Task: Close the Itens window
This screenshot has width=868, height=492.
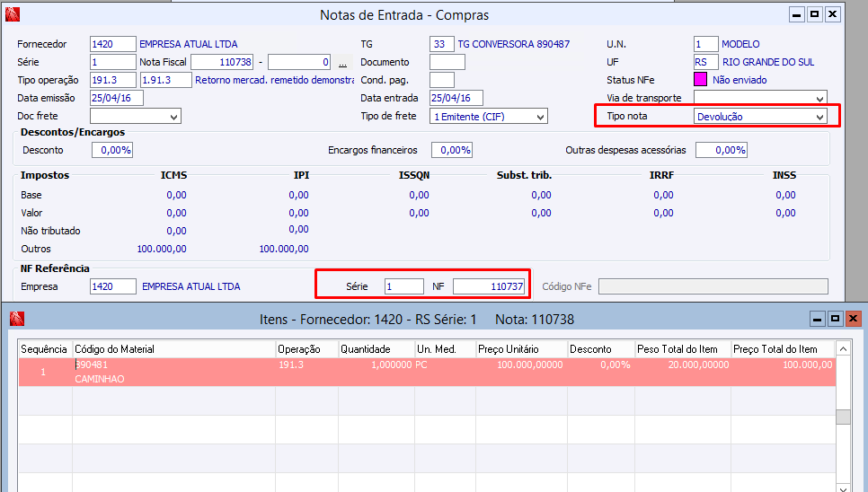Action: [853, 319]
